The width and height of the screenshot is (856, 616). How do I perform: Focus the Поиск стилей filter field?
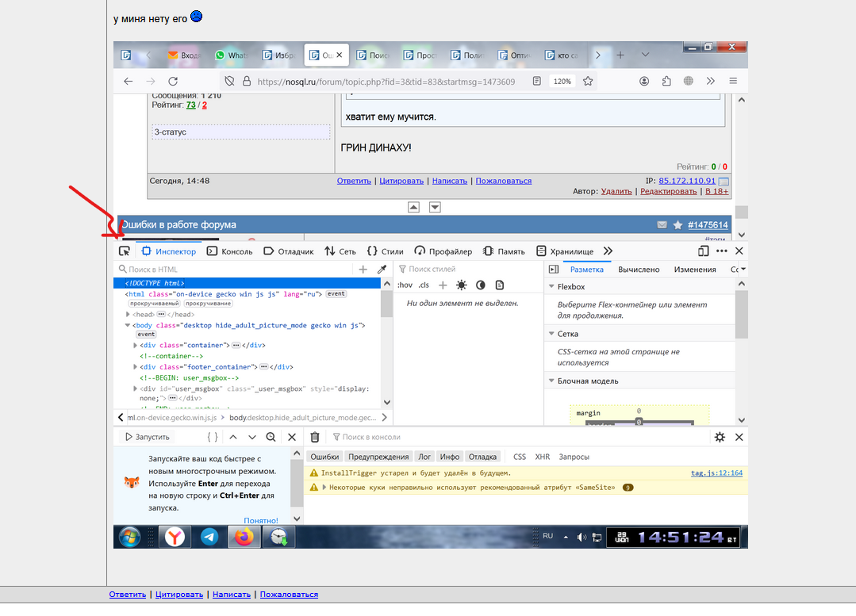pos(469,269)
